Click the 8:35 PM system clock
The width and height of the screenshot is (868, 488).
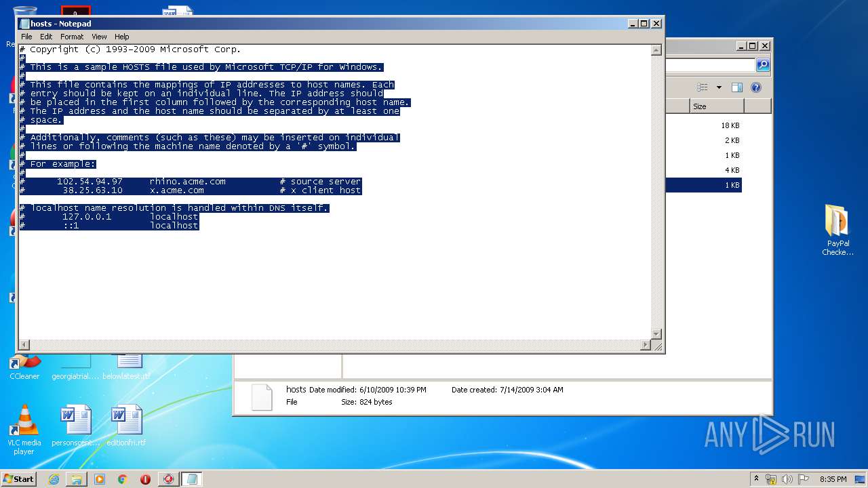pos(833,479)
